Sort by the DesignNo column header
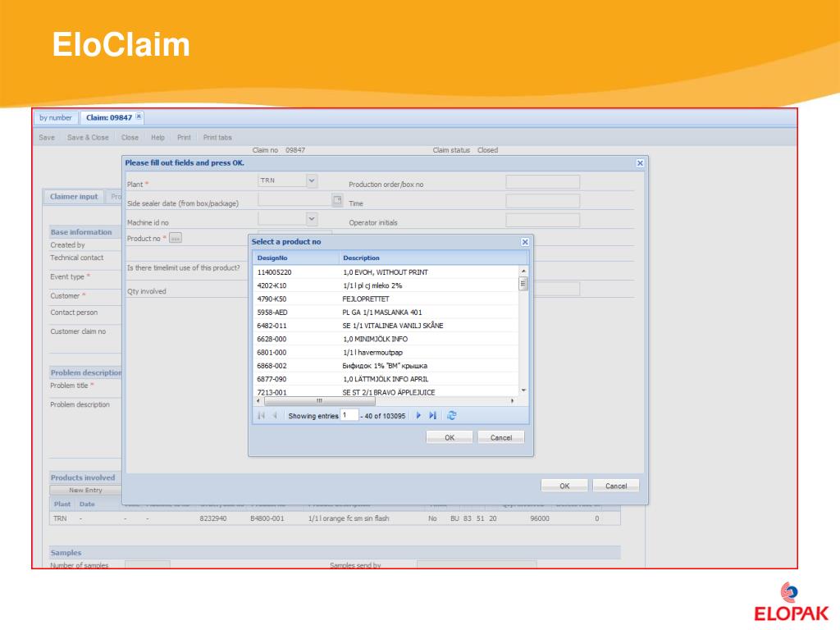The height and width of the screenshot is (630, 840). [295, 258]
